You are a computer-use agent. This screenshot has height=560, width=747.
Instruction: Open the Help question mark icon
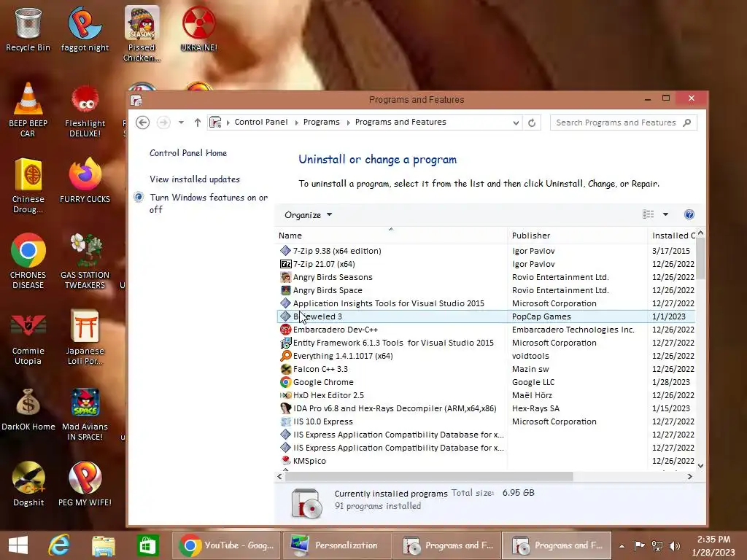[689, 214]
